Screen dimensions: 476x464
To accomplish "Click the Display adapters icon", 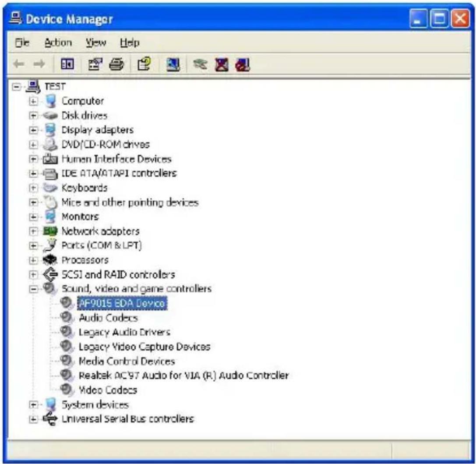I will point(50,130).
